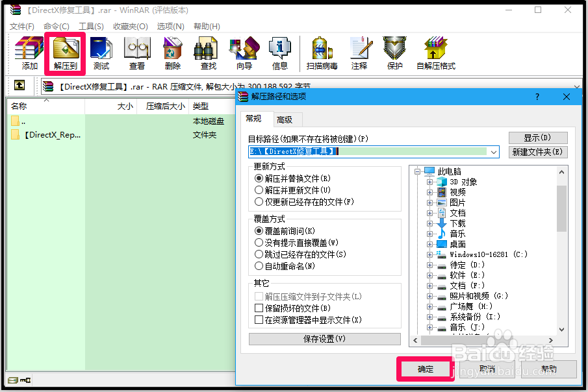Click the 保存设置(V) button
Viewport: 588px width, 392px height.
click(x=324, y=339)
